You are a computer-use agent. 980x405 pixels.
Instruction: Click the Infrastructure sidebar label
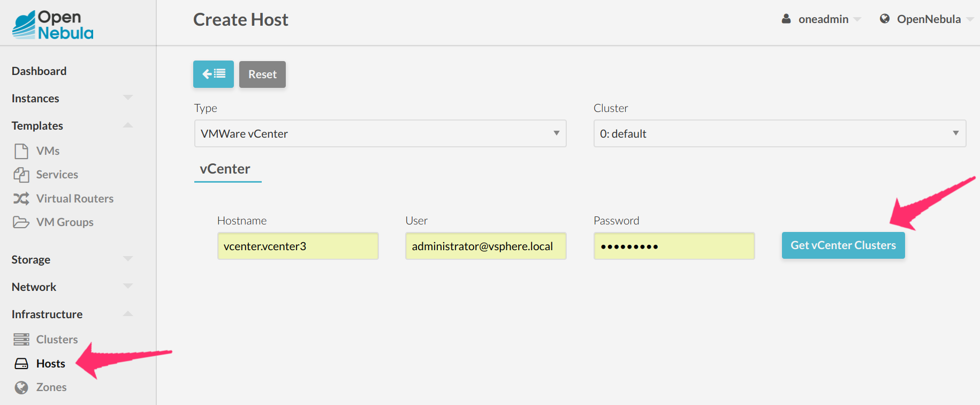(x=47, y=314)
